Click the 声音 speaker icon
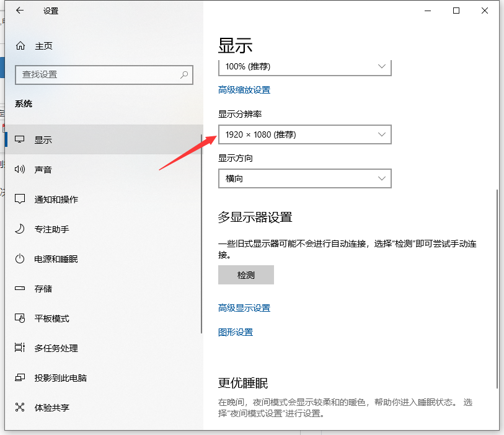 (x=20, y=170)
